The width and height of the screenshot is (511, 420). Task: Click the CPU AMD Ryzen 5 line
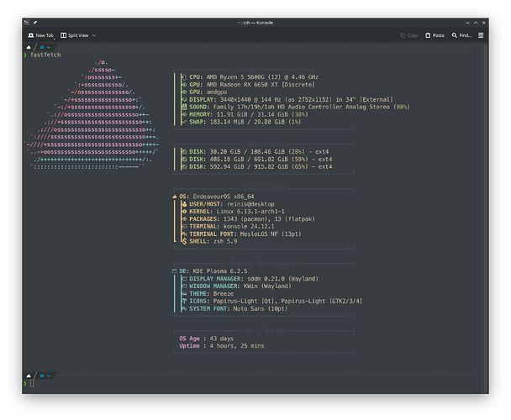pos(252,77)
